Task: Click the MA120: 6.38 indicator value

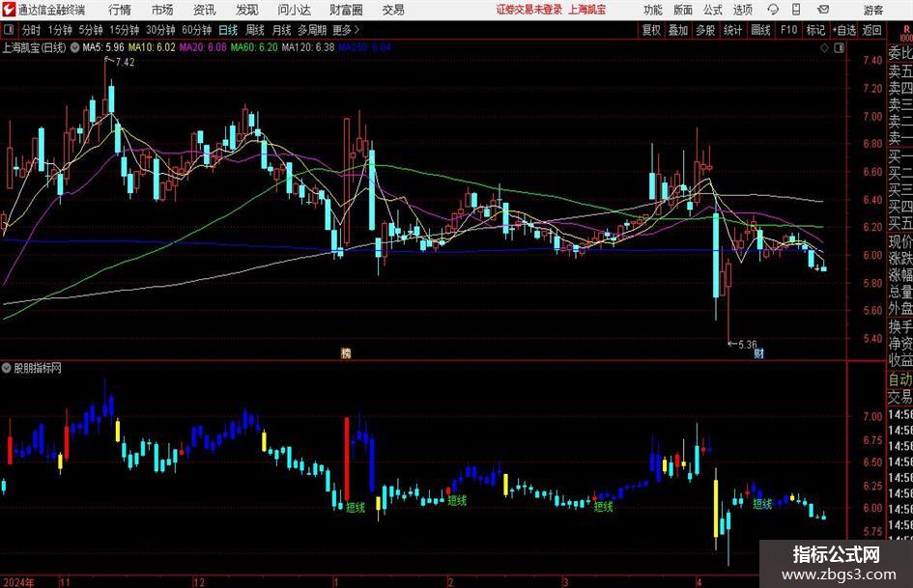Action: pos(308,47)
